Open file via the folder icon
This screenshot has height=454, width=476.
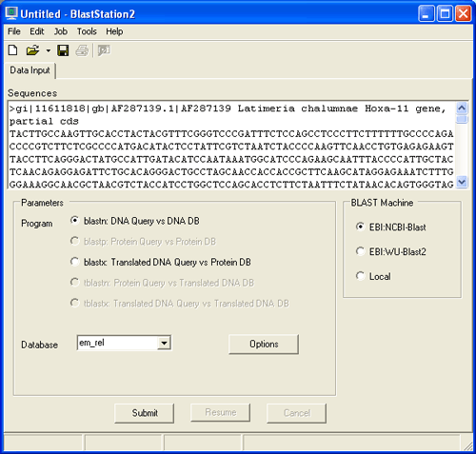pyautogui.click(x=32, y=50)
